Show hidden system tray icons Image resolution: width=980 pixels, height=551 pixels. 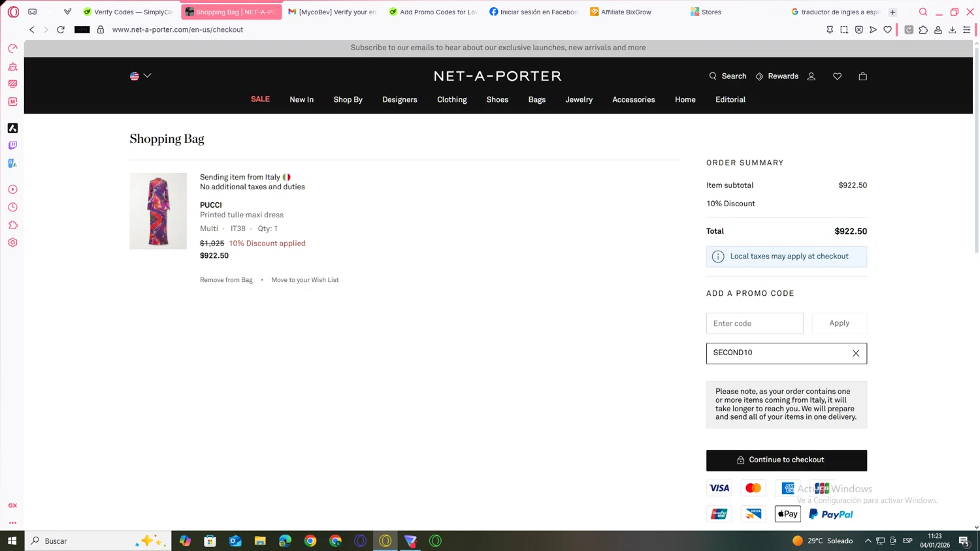click(x=868, y=541)
